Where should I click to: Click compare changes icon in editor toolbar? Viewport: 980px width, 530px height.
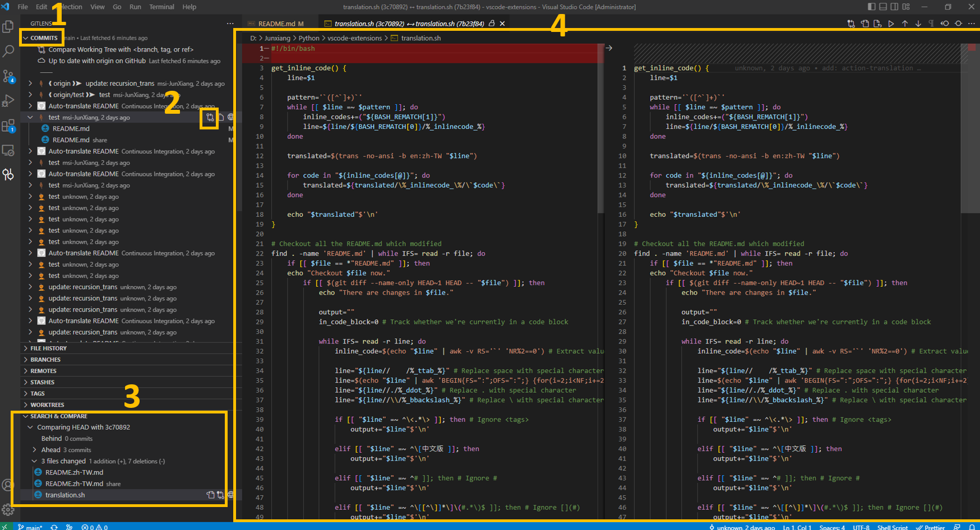click(x=851, y=24)
